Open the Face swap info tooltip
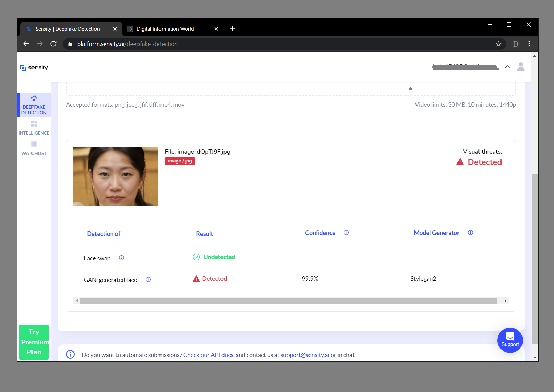The width and height of the screenshot is (554, 392). 121,258
